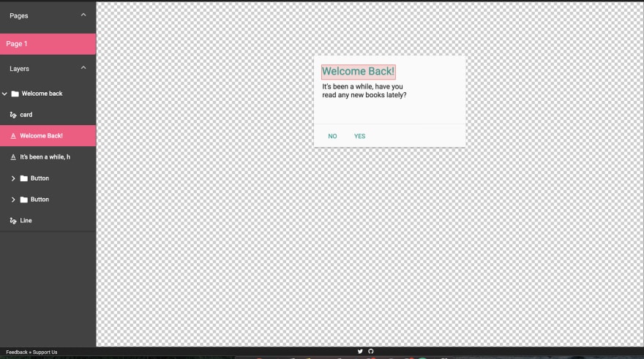Collapse the Pages panel chevron
This screenshot has width=644, height=359.
tap(83, 15)
